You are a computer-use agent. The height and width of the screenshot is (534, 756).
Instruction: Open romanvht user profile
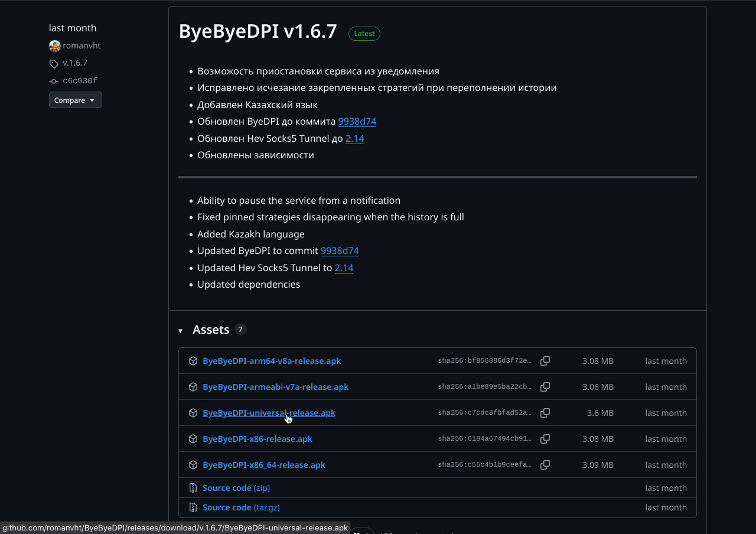point(82,46)
